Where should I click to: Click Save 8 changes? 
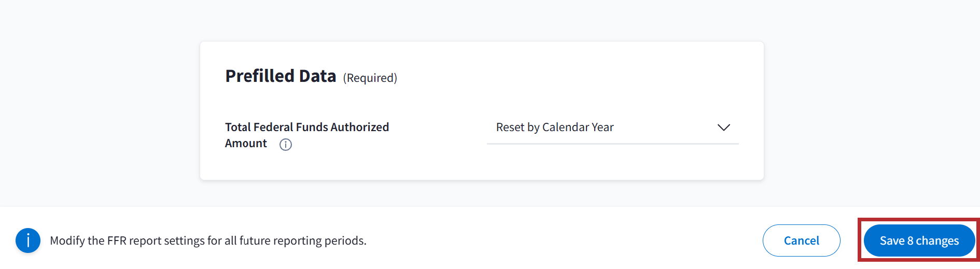click(x=919, y=240)
